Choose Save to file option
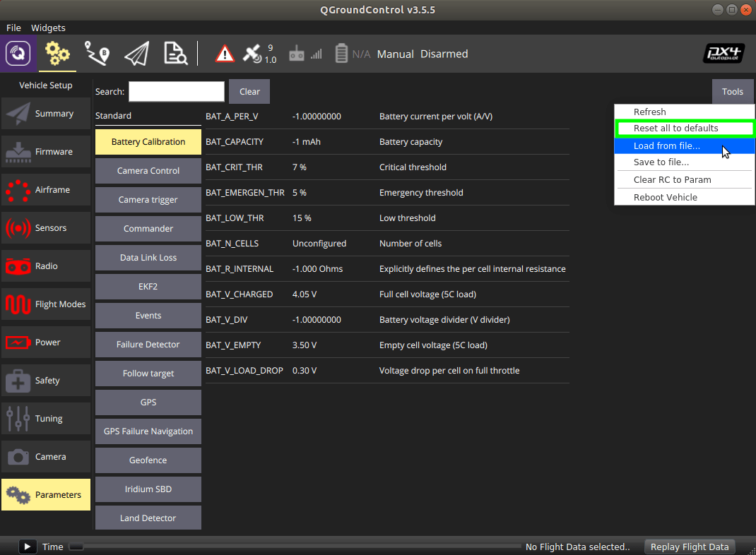The image size is (756, 555). (684, 162)
